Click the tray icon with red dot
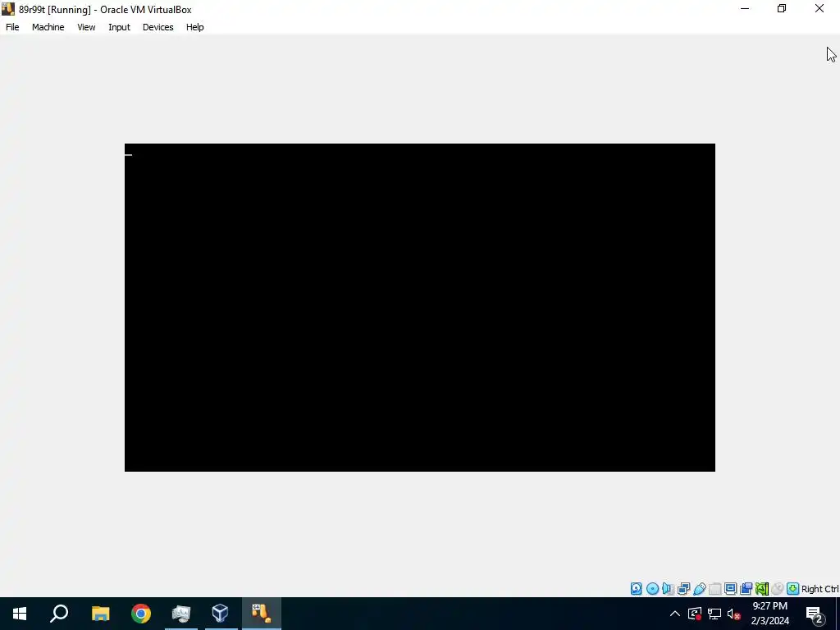 click(x=695, y=614)
